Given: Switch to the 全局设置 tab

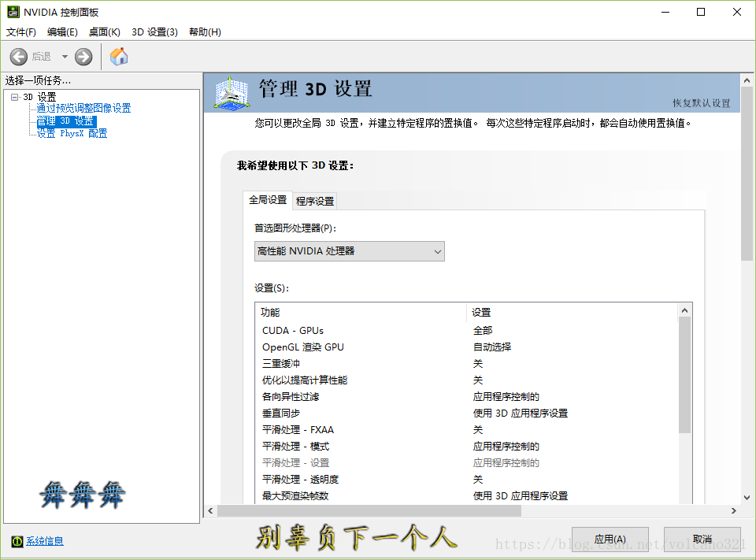Looking at the screenshot, I should (x=268, y=200).
